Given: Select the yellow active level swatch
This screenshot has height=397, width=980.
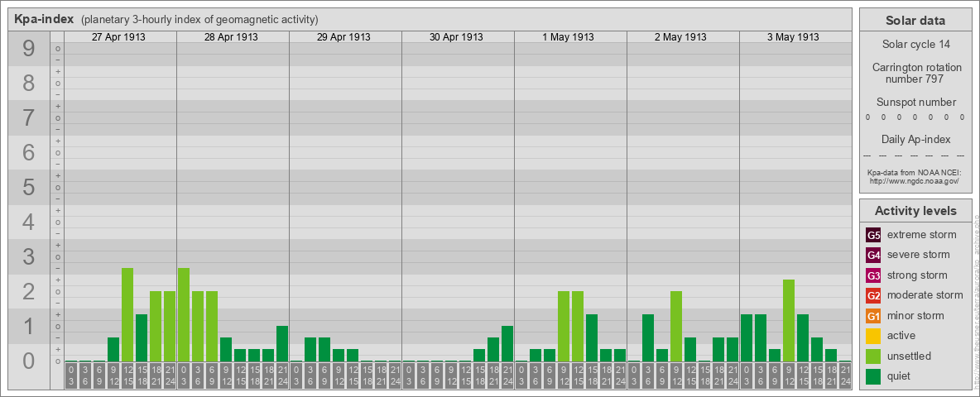Looking at the screenshot, I should pyautogui.click(x=873, y=336).
